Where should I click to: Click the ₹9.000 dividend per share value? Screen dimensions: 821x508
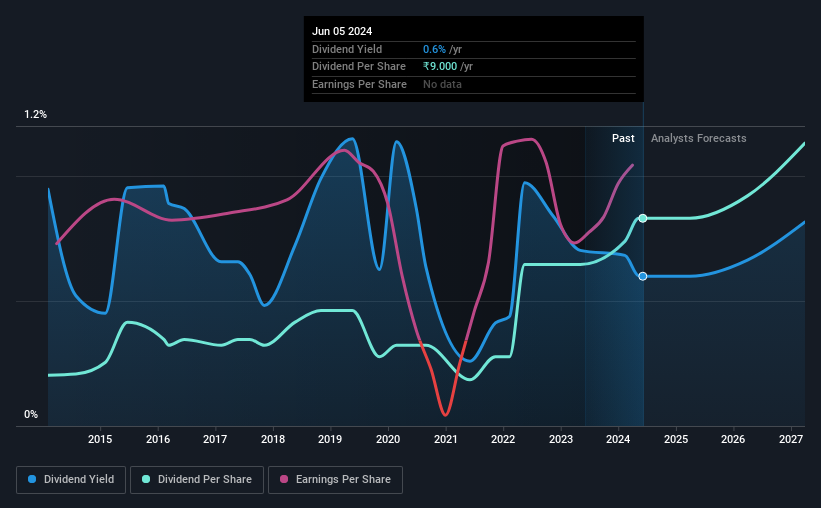(440, 67)
